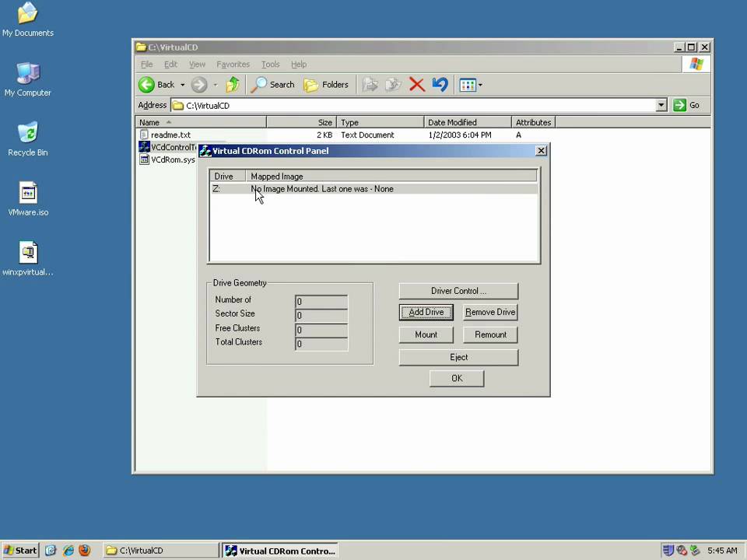Click Remove Drive button

490,313
